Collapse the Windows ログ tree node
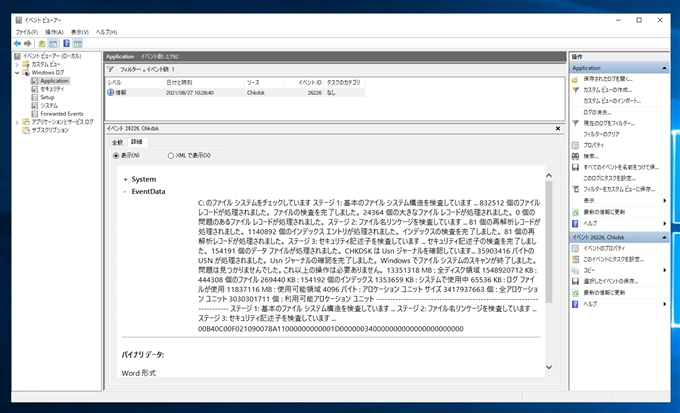Image resolution: width=680 pixels, height=413 pixels. (x=17, y=72)
